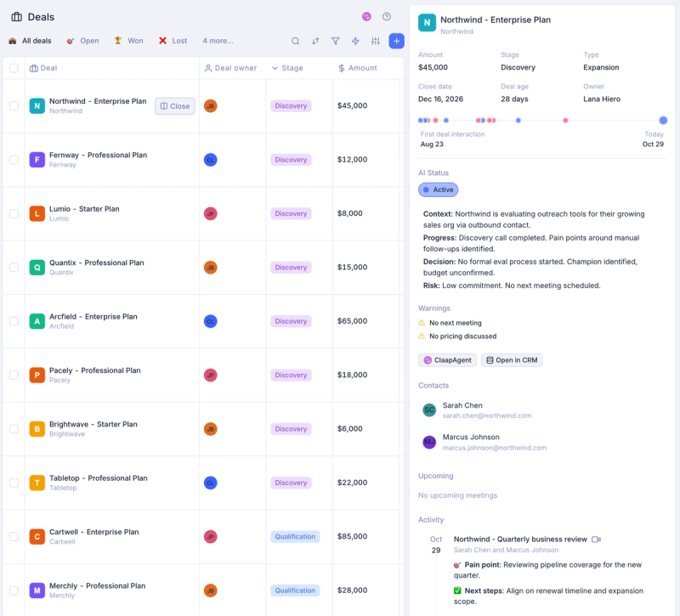Click the Close button on Northwind row
This screenshot has height=616, width=680.
[175, 106]
